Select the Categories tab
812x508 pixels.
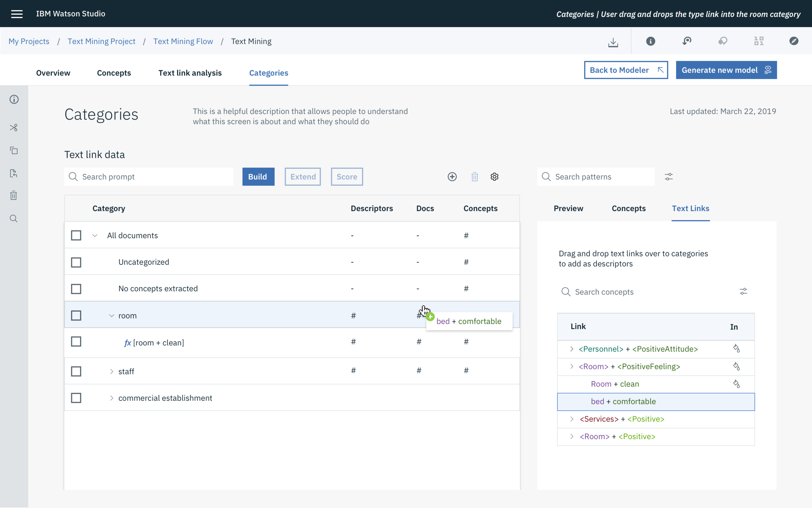point(269,73)
